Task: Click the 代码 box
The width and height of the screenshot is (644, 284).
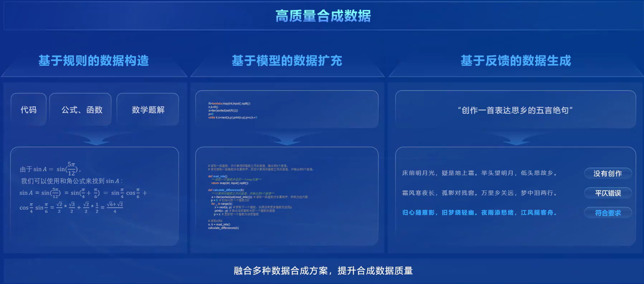Action: (x=28, y=109)
